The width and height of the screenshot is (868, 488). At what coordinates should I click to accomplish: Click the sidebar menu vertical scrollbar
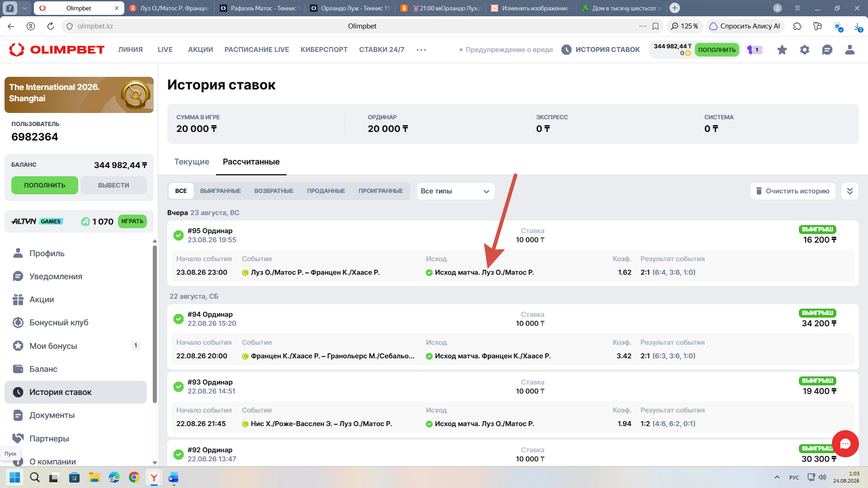155,324
